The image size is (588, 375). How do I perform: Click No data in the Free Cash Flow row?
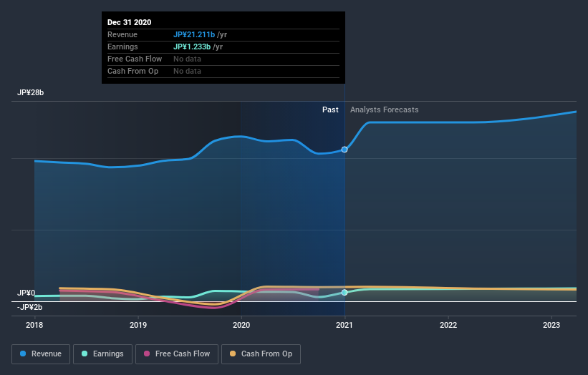(x=187, y=59)
